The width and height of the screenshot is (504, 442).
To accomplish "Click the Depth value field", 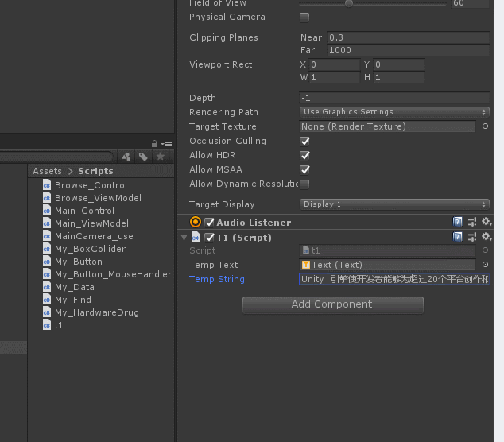I will click(395, 98).
